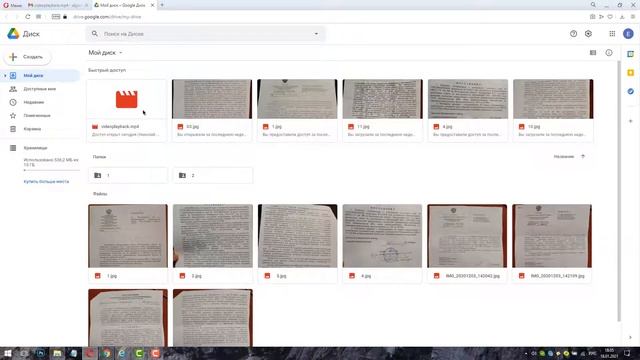
Task: Reverse sort direction arrow
Action: click(583, 156)
